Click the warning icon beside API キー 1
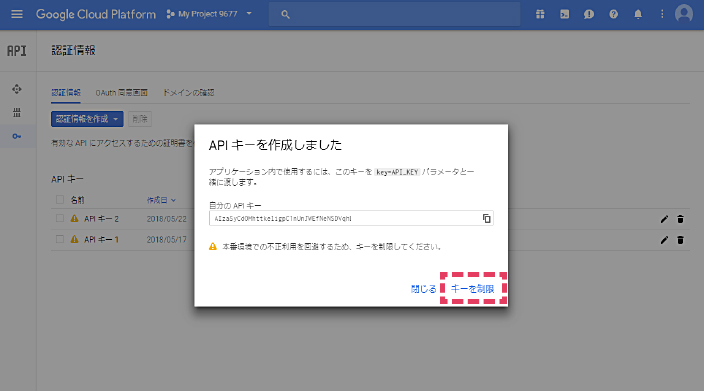The height and width of the screenshot is (391, 704). pyautogui.click(x=75, y=239)
